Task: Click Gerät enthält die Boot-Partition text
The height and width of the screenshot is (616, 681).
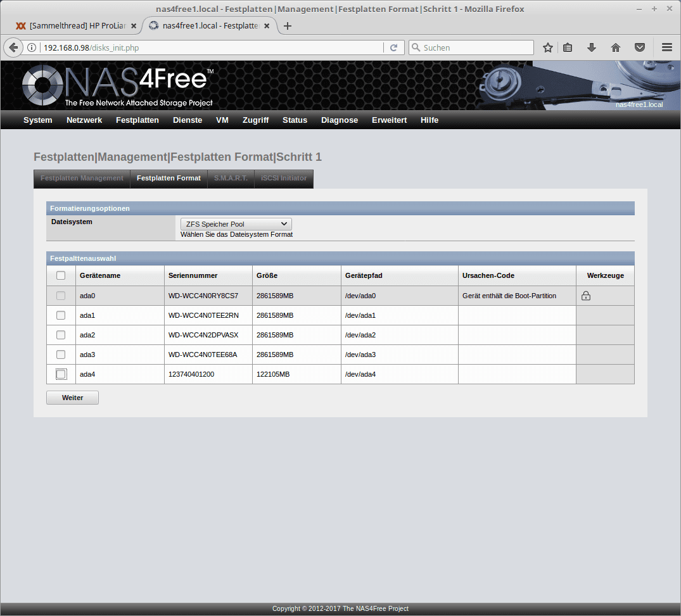Action: click(509, 296)
